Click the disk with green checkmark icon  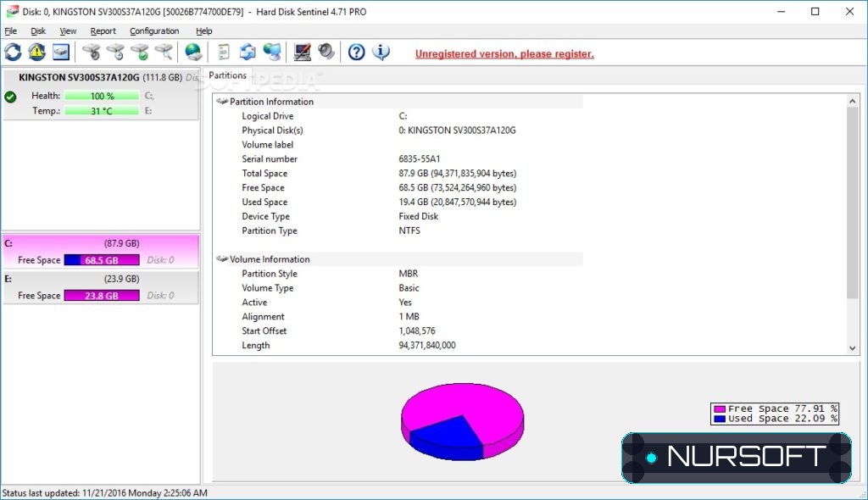point(140,53)
